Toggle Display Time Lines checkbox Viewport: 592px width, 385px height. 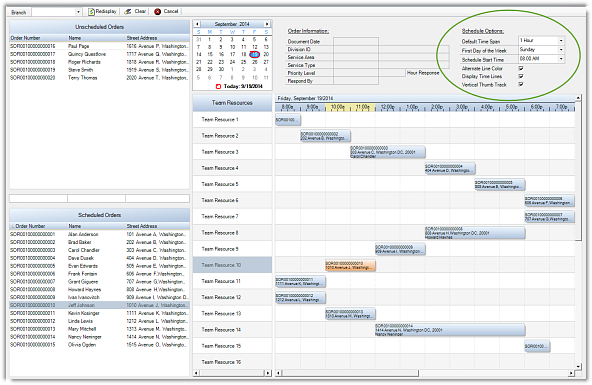coord(521,76)
